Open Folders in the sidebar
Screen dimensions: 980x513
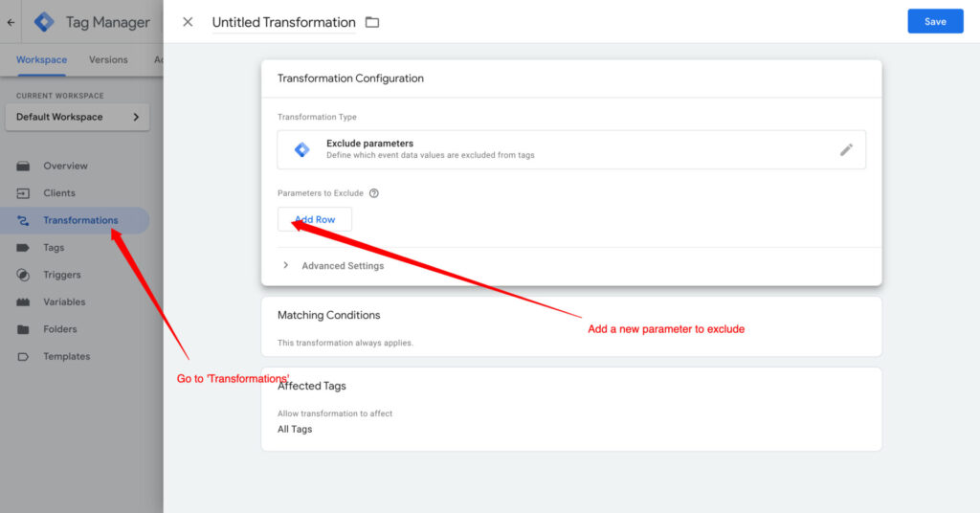point(60,329)
